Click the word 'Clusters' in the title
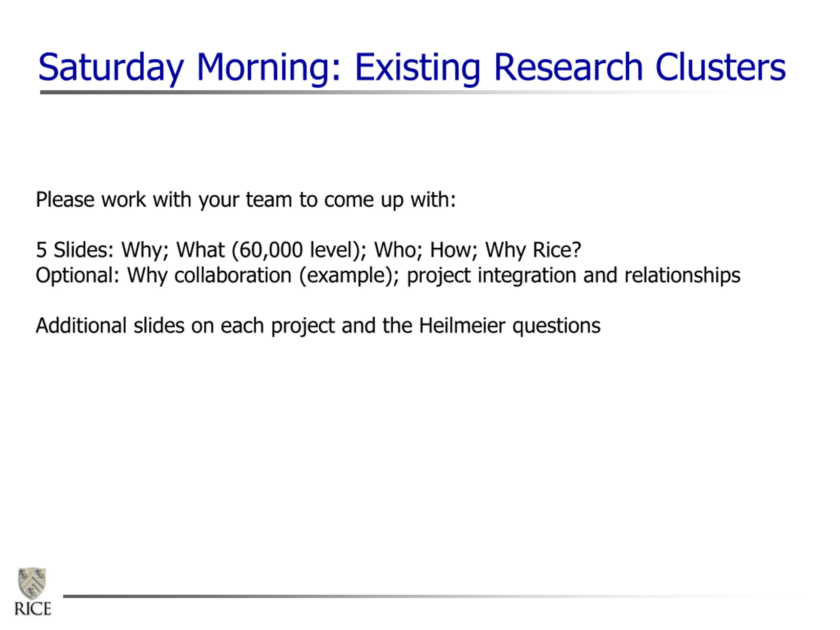Viewport: 840px width, 630px height. [720, 67]
